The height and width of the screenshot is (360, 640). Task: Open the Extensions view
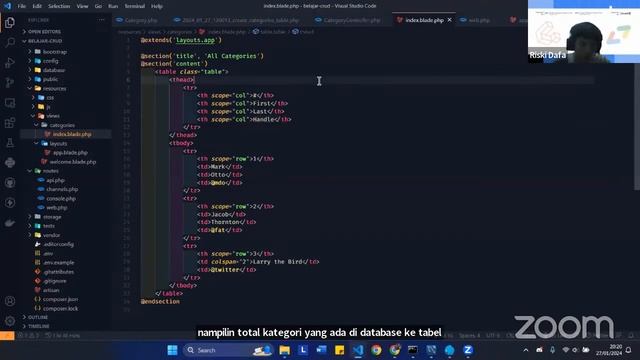[10, 122]
